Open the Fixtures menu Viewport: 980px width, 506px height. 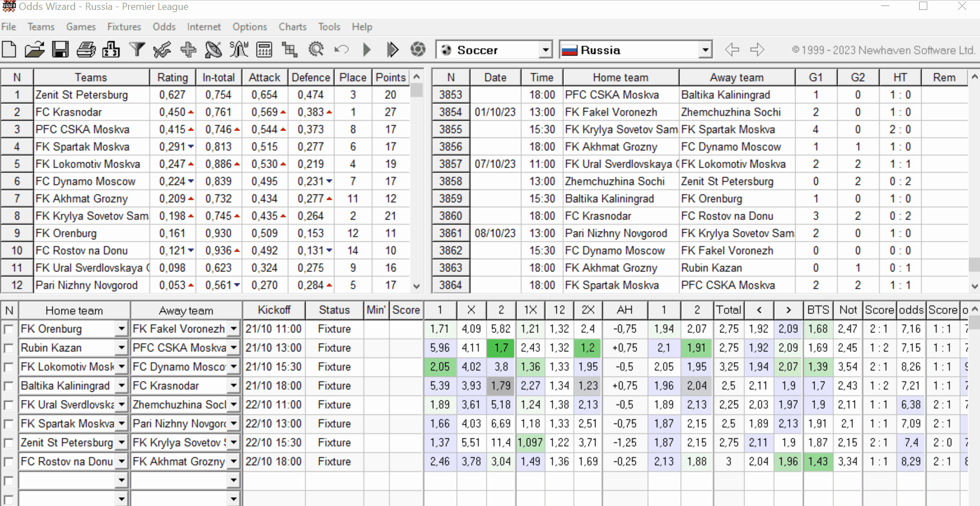[124, 27]
